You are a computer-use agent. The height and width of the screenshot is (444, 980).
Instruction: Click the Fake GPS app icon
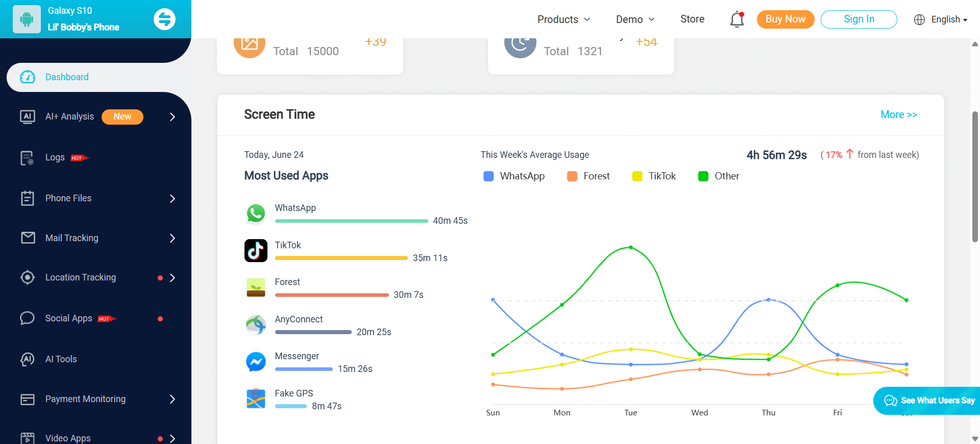pyautogui.click(x=256, y=399)
